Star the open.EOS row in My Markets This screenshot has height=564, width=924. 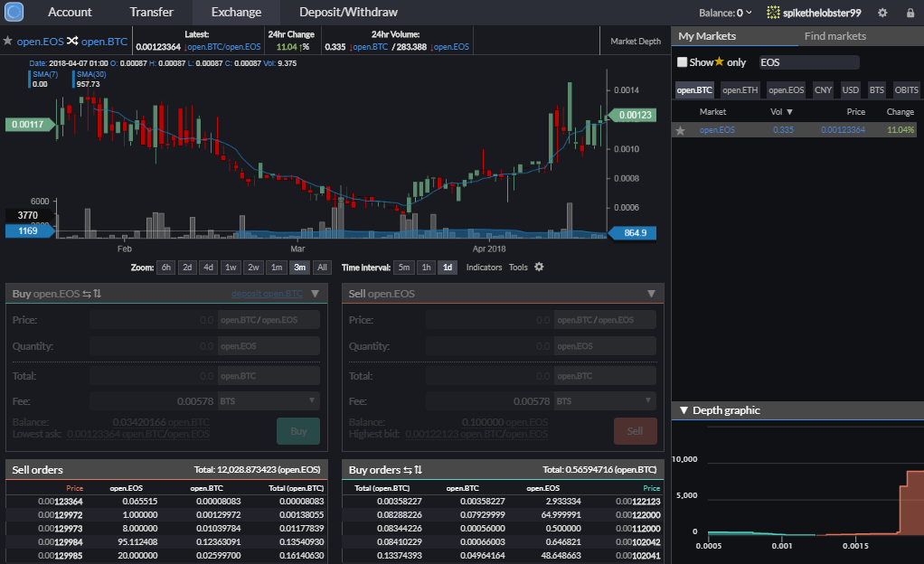680,130
